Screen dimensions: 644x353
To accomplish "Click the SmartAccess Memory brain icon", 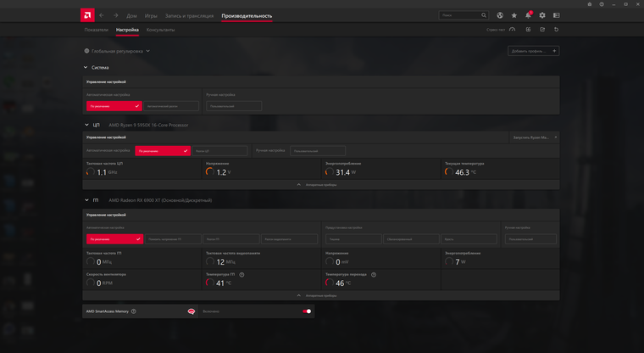I will point(191,311).
